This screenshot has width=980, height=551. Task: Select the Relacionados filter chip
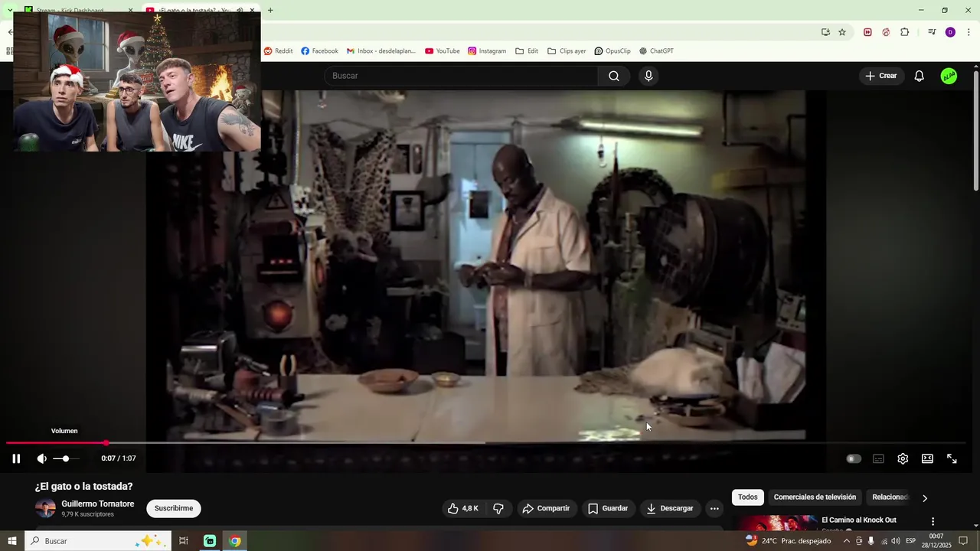[x=890, y=497]
